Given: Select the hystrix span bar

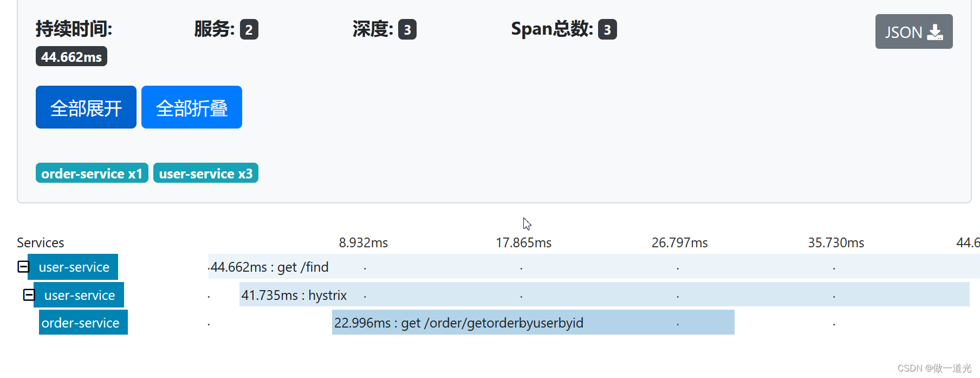Looking at the screenshot, I should 294,294.
